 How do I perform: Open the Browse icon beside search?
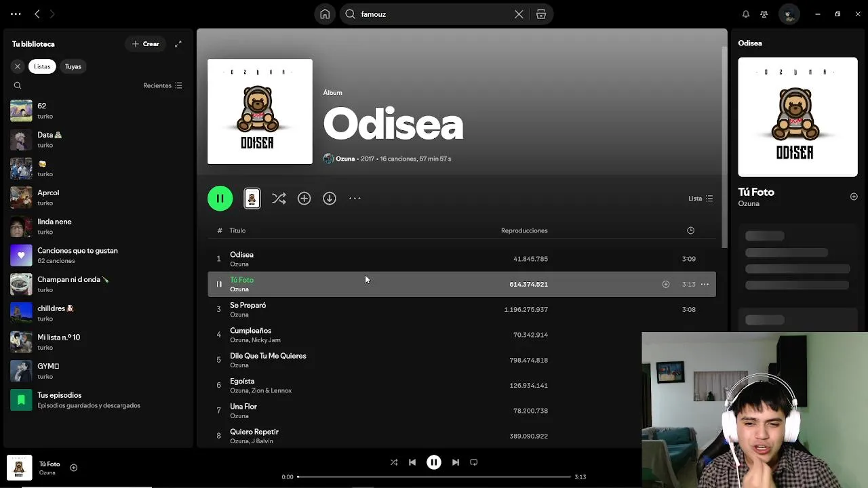coord(541,14)
